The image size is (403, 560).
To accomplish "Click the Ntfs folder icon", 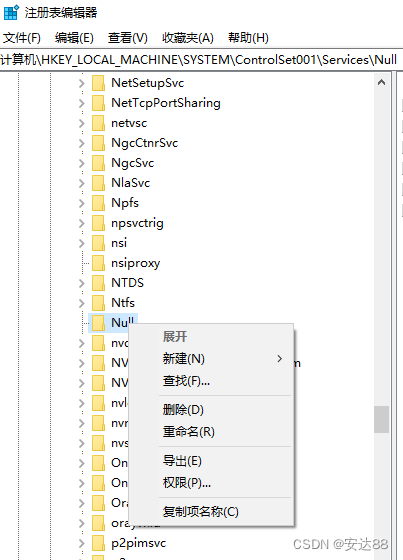I will point(98,303).
